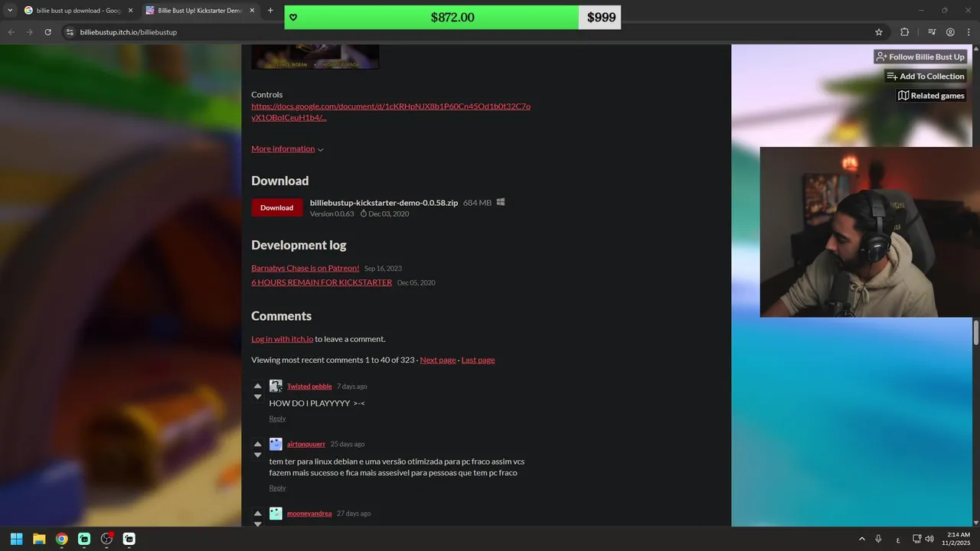
Task: Open the Windows Start menu
Action: coord(16,539)
